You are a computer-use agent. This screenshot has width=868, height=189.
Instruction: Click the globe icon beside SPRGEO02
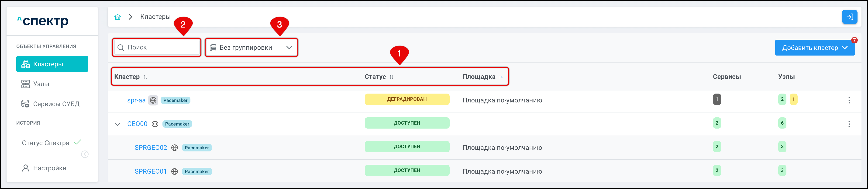point(174,147)
